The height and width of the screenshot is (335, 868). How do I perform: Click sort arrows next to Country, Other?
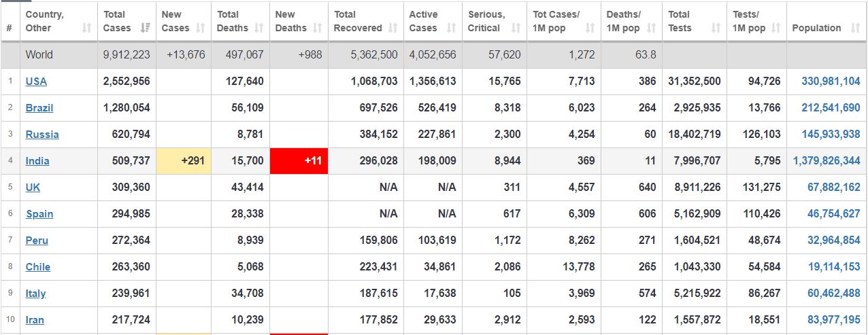click(x=86, y=28)
